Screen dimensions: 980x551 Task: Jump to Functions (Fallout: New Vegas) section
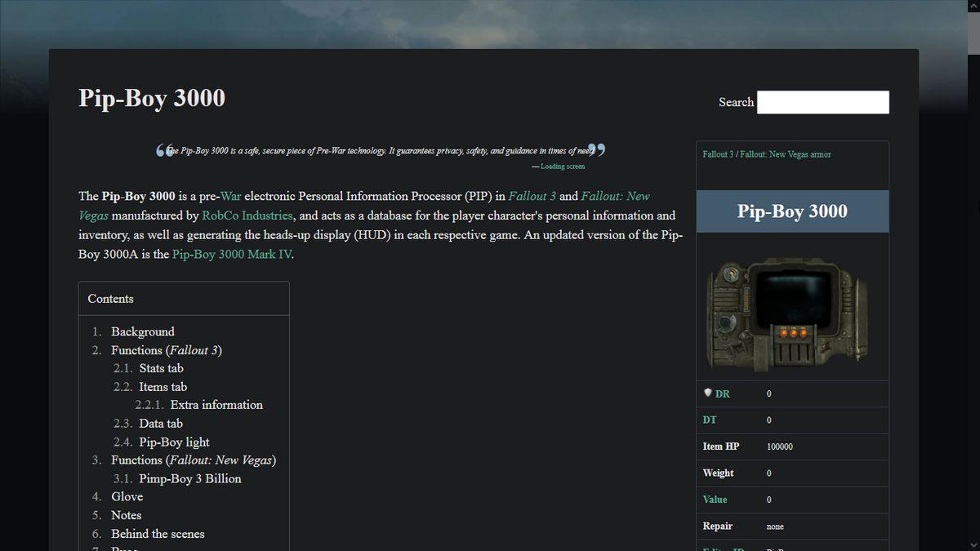pyautogui.click(x=194, y=460)
